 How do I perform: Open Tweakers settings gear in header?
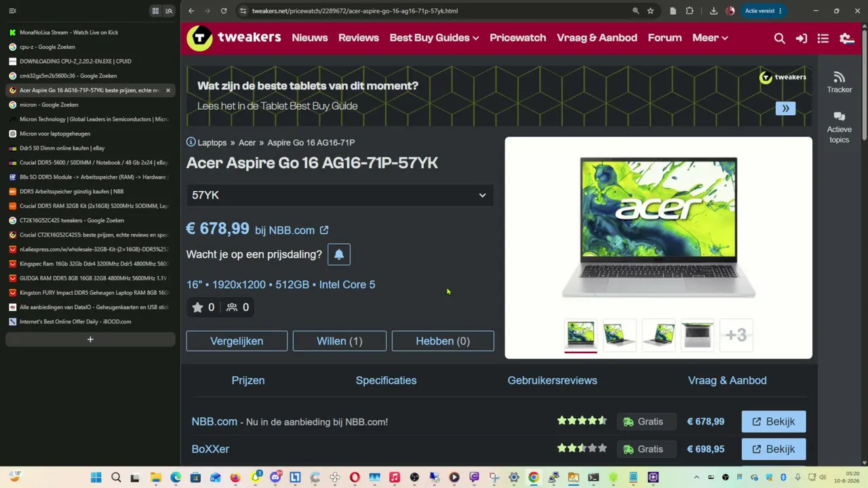pyautogui.click(x=846, y=39)
